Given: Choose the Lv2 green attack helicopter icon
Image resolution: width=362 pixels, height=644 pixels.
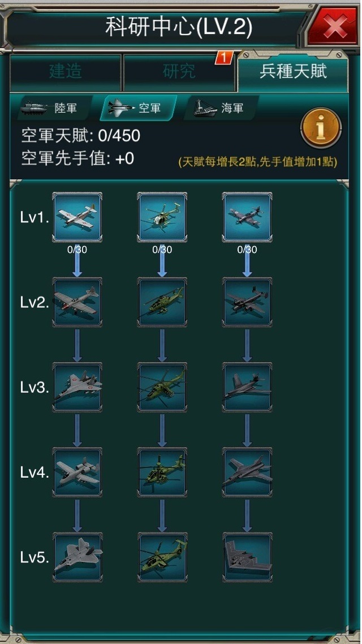Looking at the screenshot, I should pos(162,302).
